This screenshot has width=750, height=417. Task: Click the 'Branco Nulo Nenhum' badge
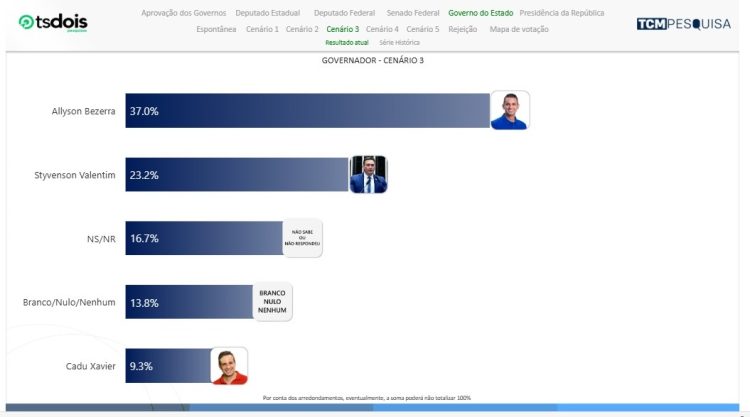(273, 302)
